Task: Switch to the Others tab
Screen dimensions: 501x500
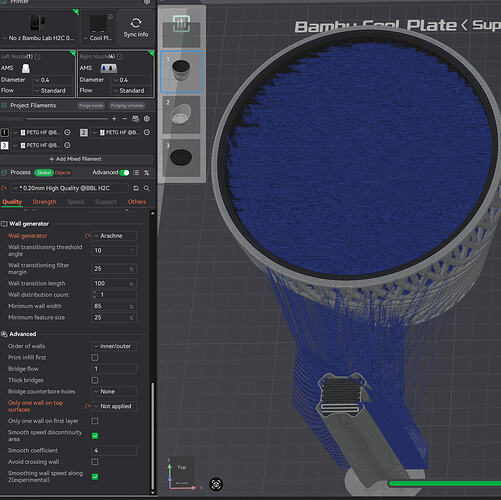Action: (x=137, y=202)
